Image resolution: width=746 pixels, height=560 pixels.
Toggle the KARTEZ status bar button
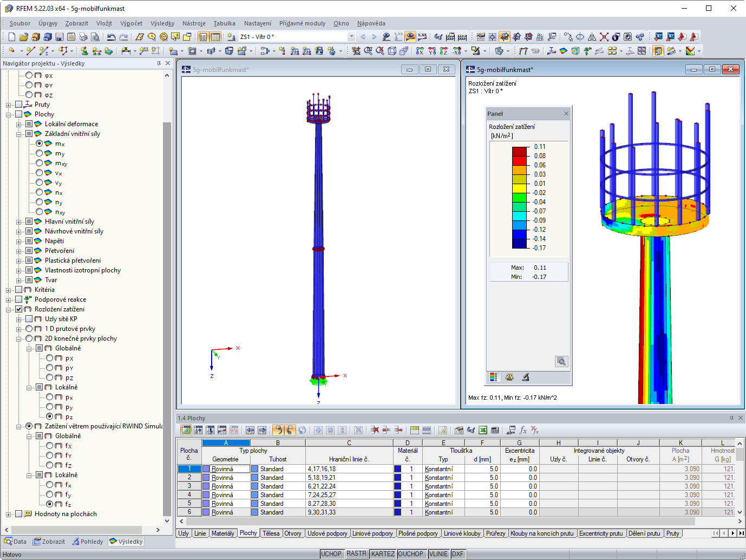point(383,554)
